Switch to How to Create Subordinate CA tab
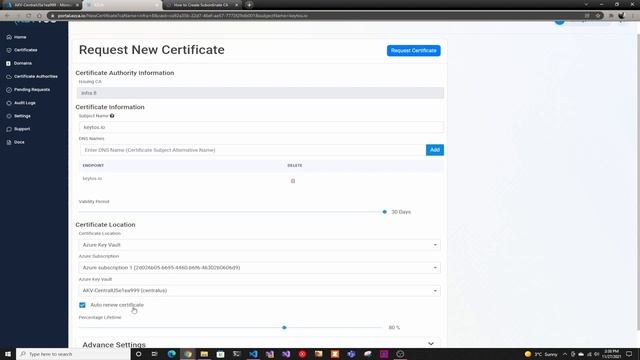Viewport: 640px width, 360px height. pyautogui.click(x=202, y=5)
